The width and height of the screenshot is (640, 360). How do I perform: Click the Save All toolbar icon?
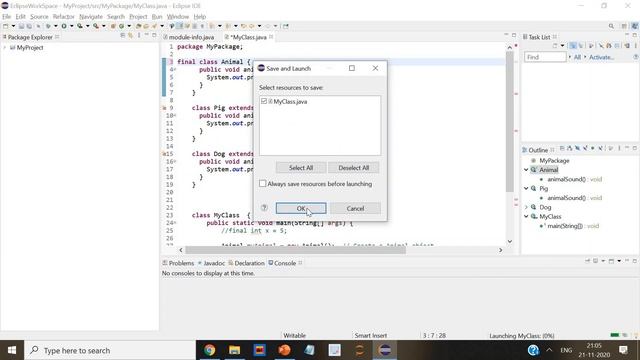(29, 26)
